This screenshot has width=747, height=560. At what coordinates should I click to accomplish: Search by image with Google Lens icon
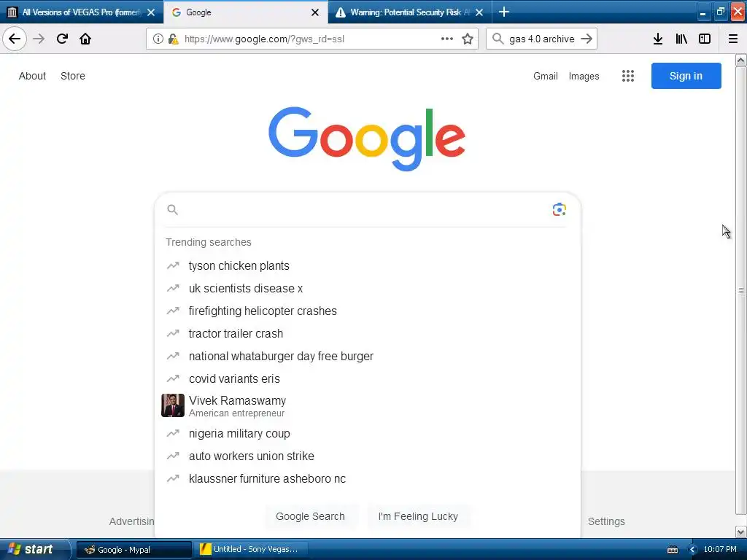(x=560, y=209)
